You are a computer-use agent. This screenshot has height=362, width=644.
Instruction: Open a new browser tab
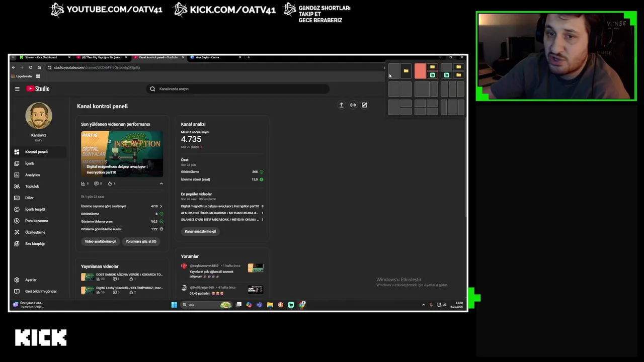pos(249,57)
